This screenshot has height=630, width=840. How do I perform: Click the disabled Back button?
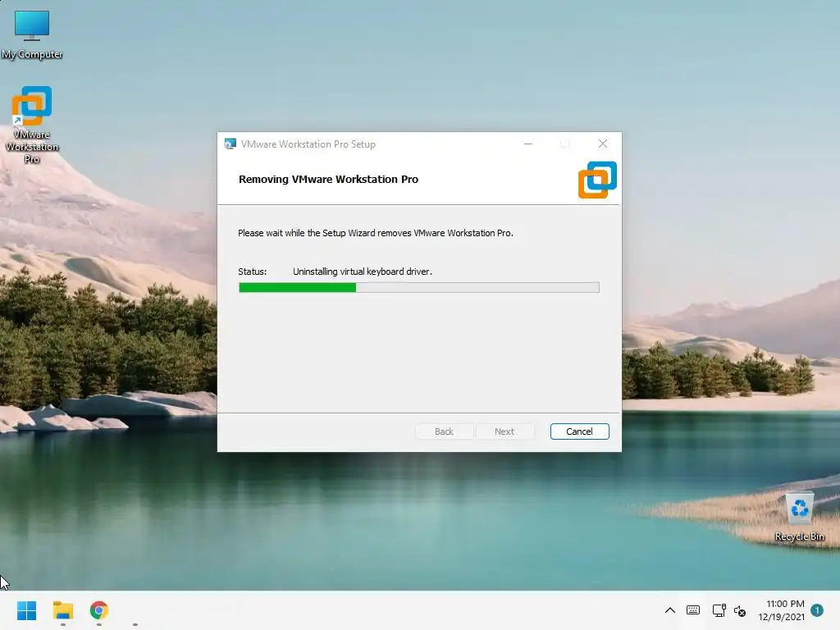coord(444,431)
